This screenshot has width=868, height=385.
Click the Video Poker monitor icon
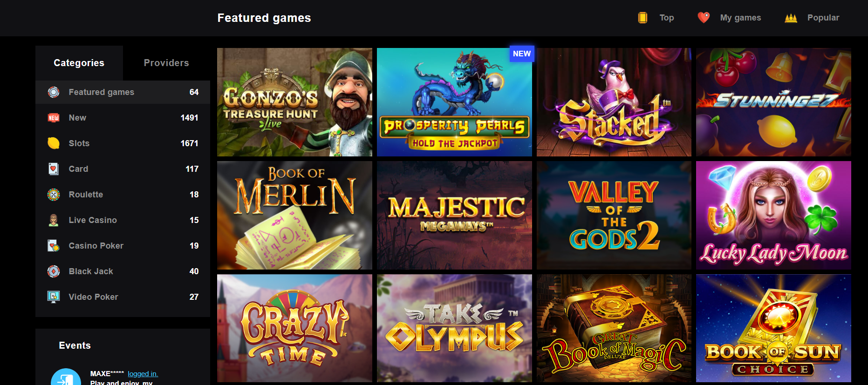coord(54,297)
